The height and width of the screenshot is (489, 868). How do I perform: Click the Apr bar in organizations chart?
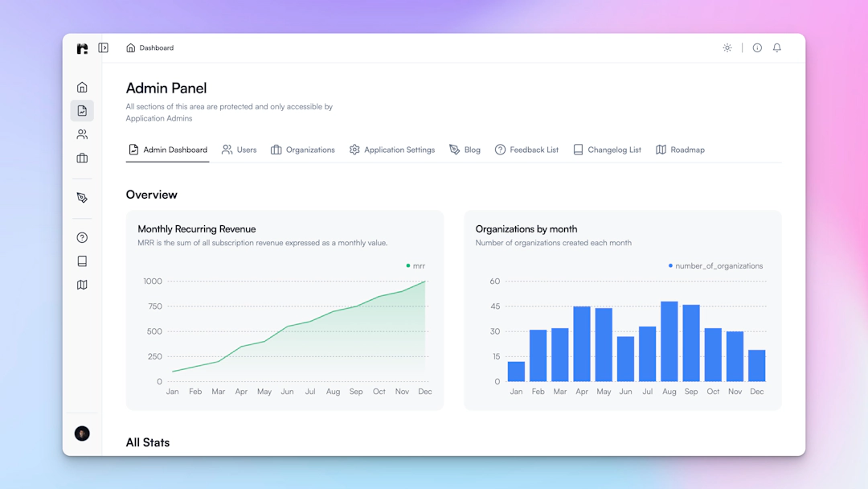(582, 344)
